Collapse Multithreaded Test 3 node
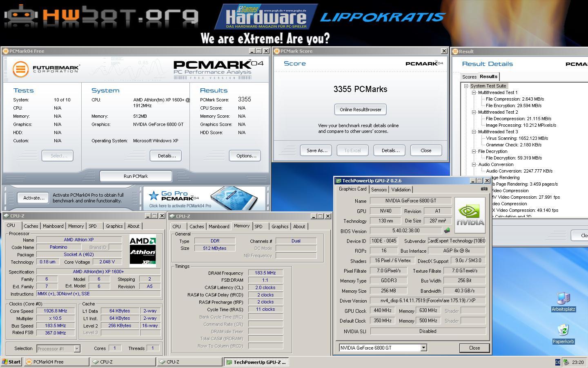The height and width of the screenshot is (368, 588). pos(474,132)
